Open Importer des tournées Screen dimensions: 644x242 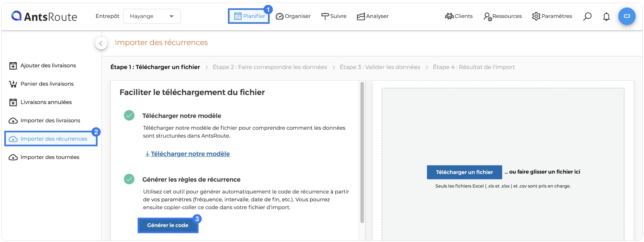click(x=44, y=157)
